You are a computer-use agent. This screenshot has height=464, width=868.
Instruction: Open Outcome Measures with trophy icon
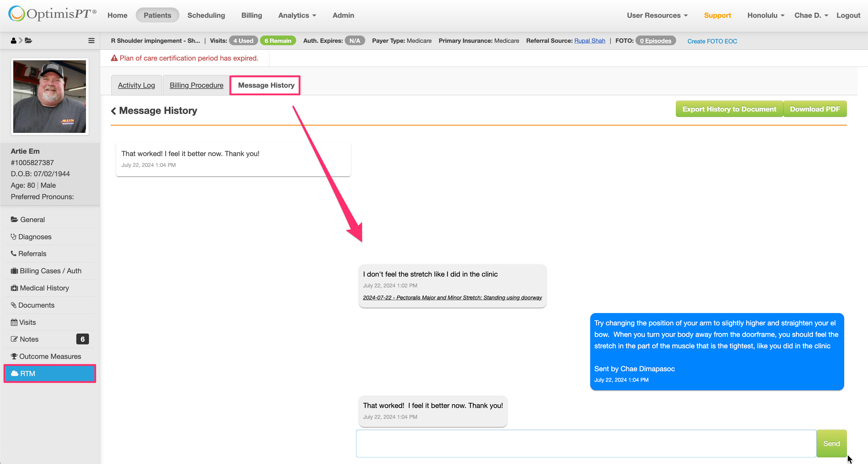49,356
